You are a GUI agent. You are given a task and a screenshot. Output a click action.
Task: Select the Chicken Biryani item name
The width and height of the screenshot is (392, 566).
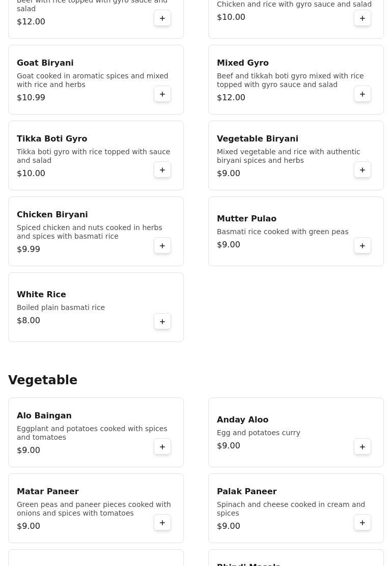tap(52, 215)
